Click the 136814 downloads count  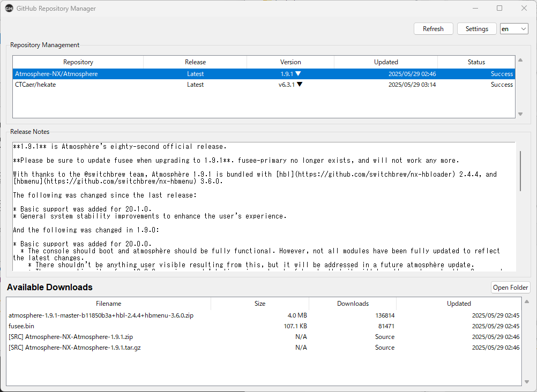[x=385, y=315]
